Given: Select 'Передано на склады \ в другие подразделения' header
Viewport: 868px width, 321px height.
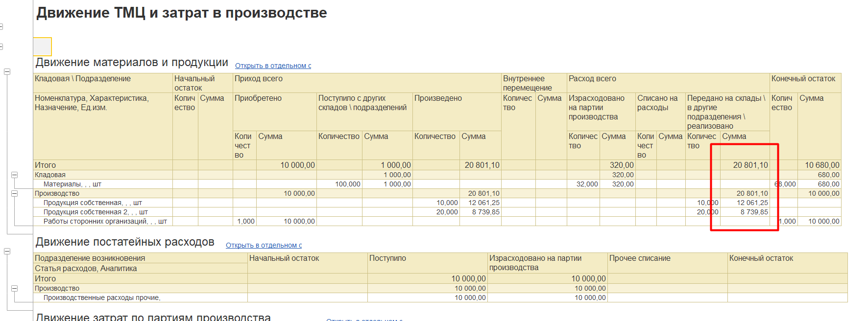Looking at the screenshot, I should [727, 112].
